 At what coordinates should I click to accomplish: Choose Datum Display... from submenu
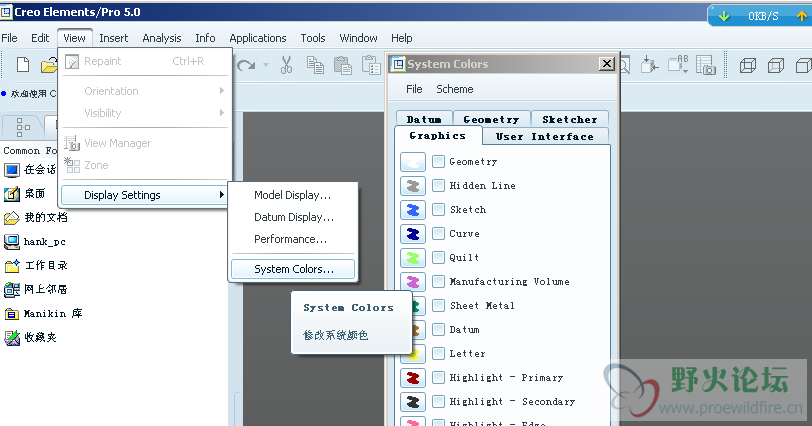tap(294, 217)
